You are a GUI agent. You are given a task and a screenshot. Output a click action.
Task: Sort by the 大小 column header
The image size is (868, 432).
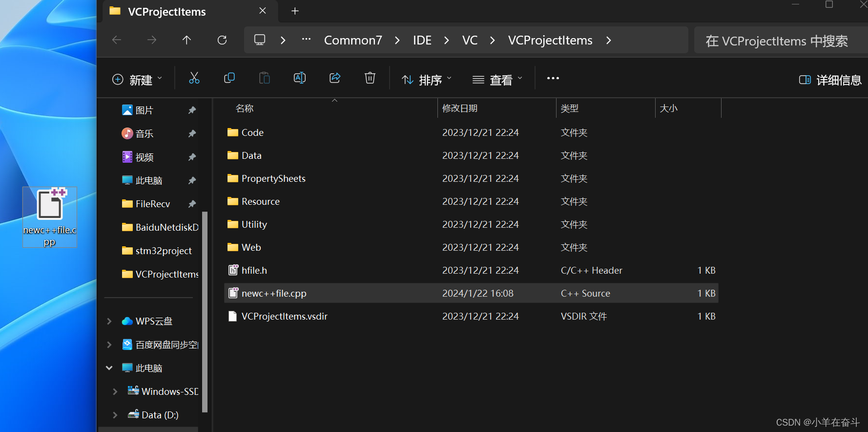point(688,108)
